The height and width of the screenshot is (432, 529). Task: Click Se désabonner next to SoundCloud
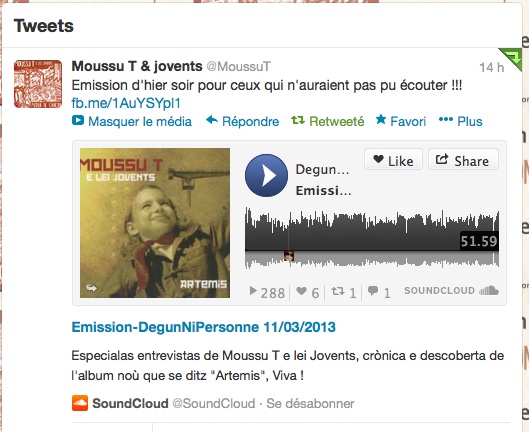(310, 403)
